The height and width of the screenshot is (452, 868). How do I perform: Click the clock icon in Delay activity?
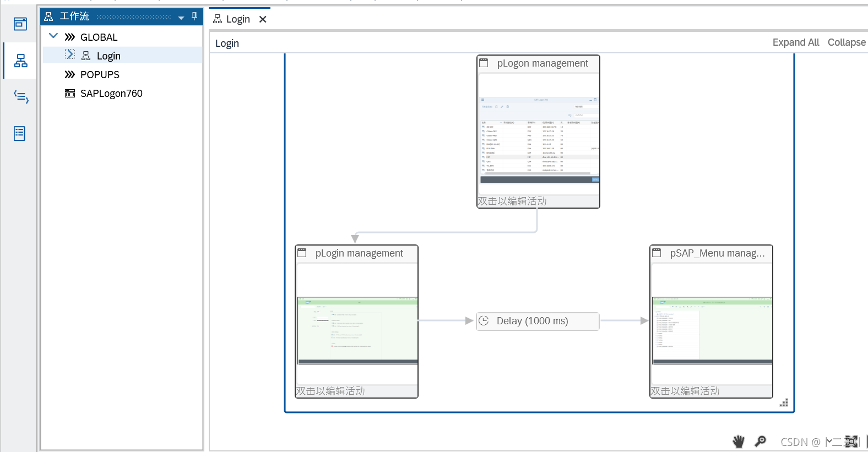pos(484,320)
